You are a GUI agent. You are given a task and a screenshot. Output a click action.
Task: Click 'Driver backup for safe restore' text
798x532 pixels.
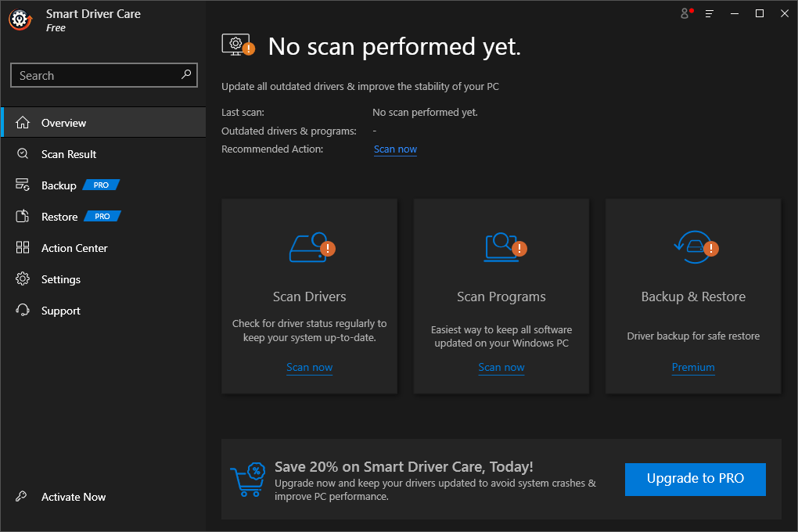693,336
